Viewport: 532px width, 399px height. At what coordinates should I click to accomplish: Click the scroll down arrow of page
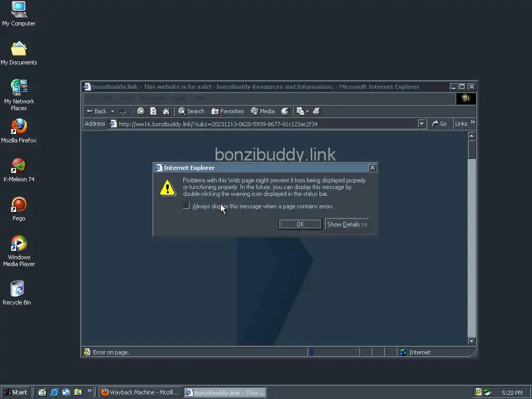471,341
